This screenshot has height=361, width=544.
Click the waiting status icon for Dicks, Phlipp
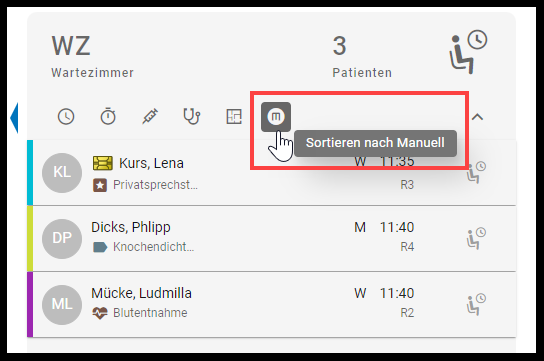476,238
